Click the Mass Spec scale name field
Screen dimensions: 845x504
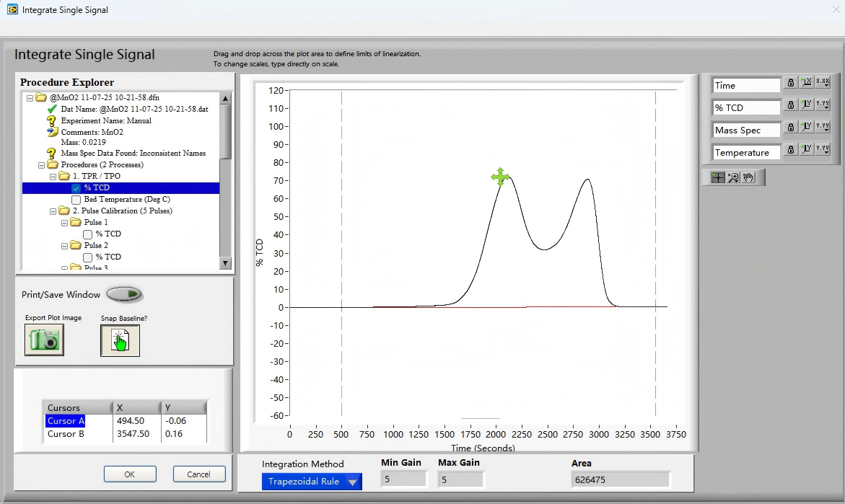[746, 131]
